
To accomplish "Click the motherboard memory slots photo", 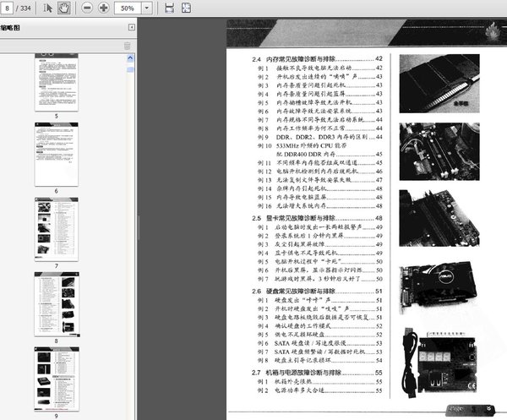I will click(x=439, y=151).
